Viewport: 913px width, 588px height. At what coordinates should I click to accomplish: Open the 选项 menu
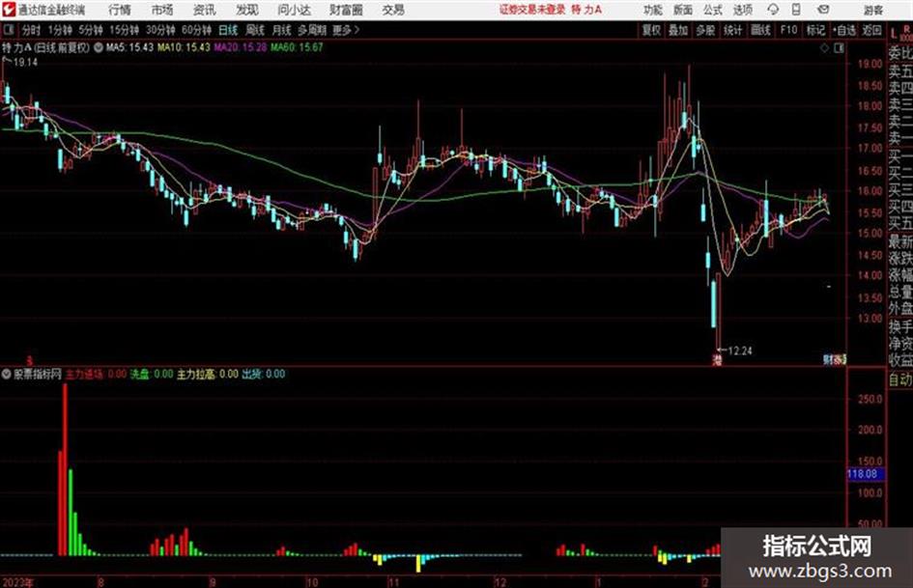(x=742, y=10)
